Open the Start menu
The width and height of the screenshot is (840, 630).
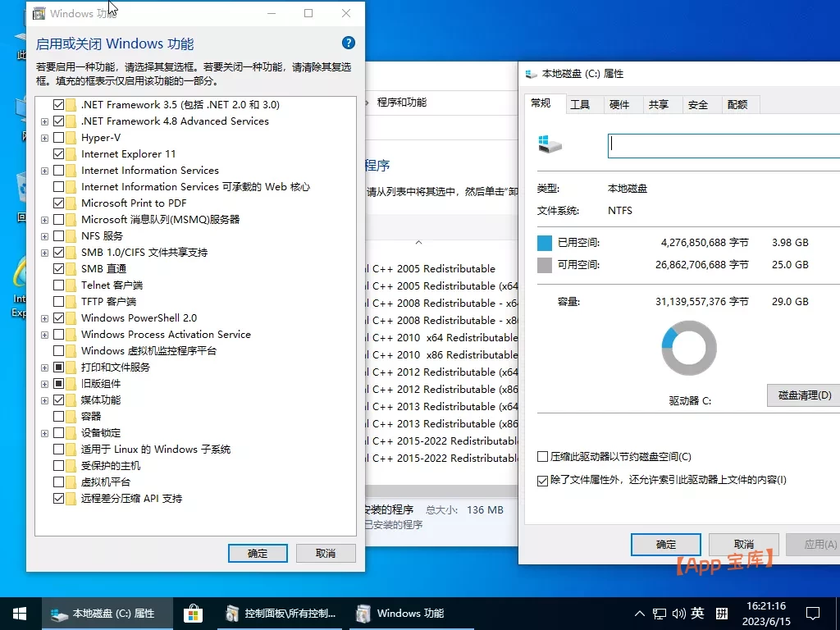click(x=18, y=613)
